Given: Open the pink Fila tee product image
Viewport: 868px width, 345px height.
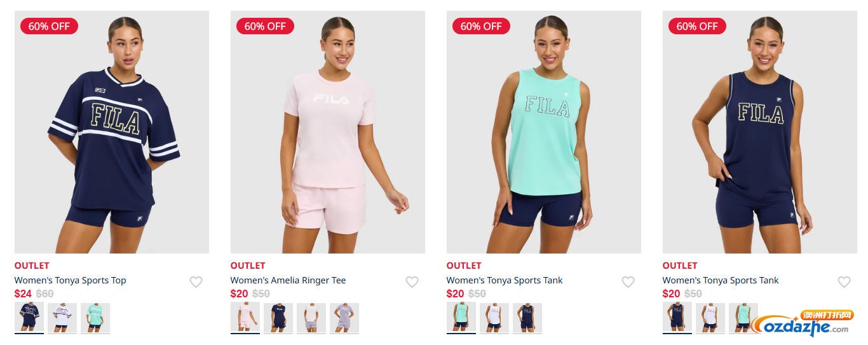Looking at the screenshot, I should point(328,132).
